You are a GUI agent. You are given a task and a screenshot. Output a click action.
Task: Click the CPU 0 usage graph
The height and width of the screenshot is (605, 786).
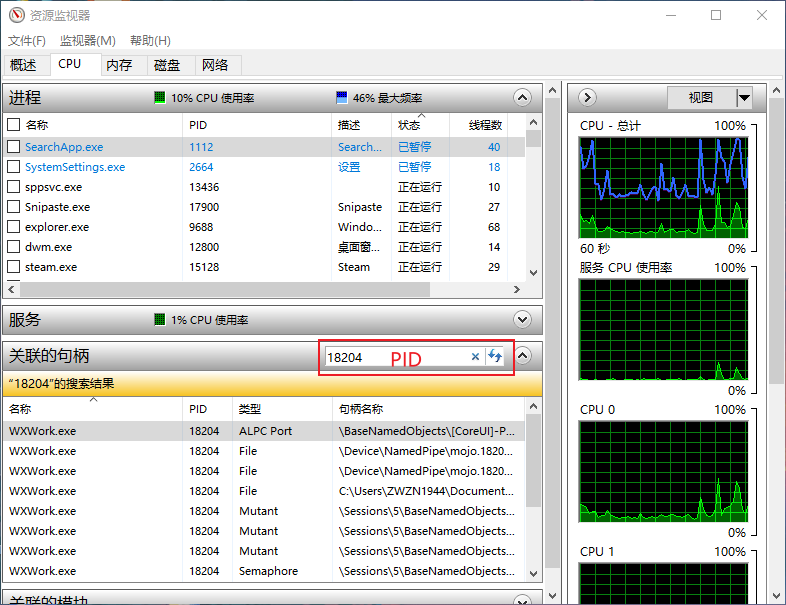coord(663,472)
